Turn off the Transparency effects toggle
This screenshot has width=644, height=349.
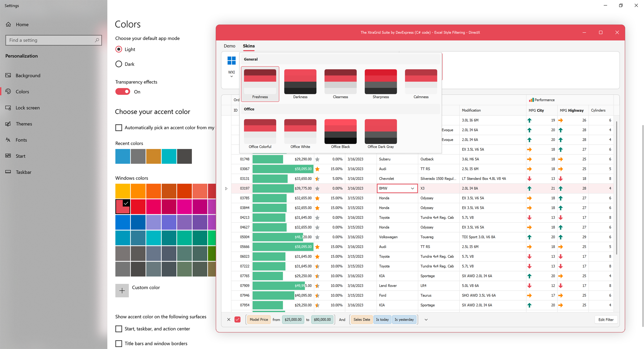pos(123,92)
